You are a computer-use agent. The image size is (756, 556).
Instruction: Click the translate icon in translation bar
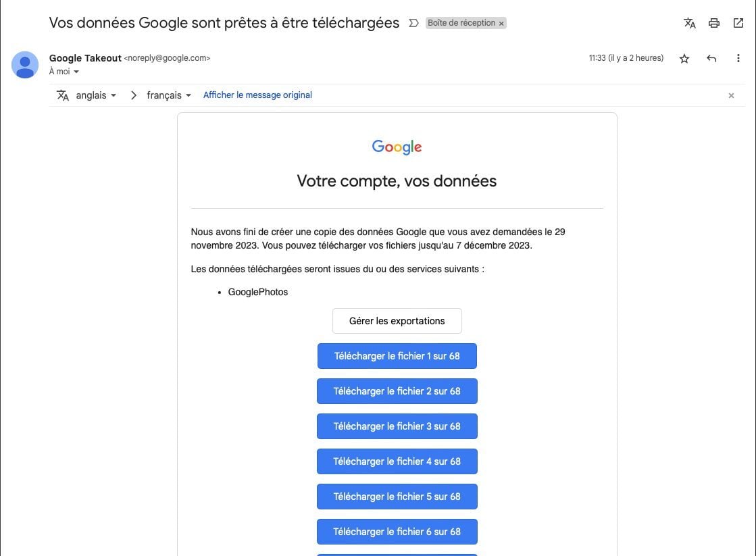[x=63, y=95]
